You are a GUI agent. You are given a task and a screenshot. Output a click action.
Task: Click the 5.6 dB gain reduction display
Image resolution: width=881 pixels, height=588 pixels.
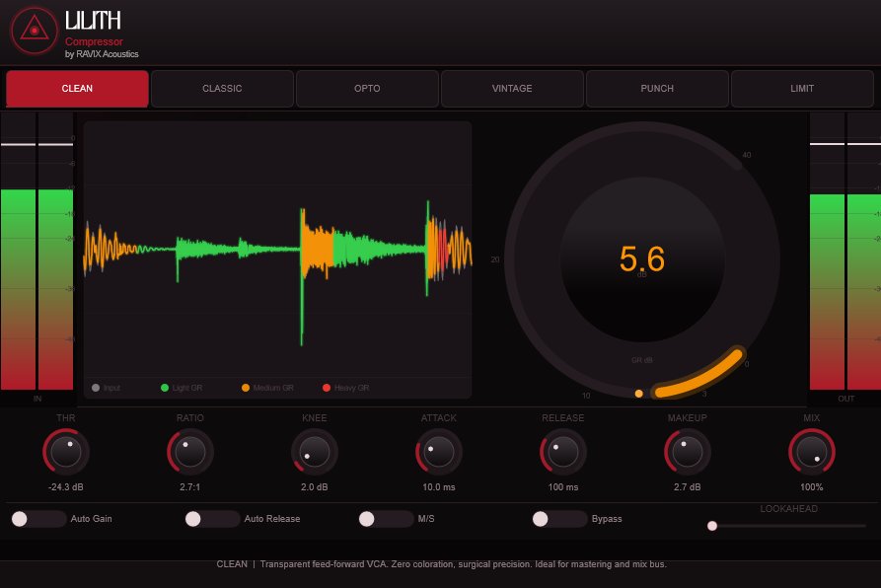(x=642, y=259)
